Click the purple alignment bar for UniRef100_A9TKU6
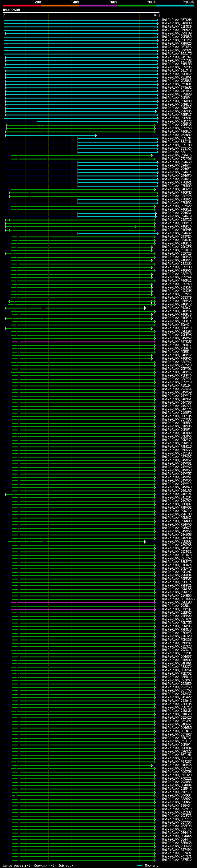Viewport: 197px width, 868px height. pos(84,342)
